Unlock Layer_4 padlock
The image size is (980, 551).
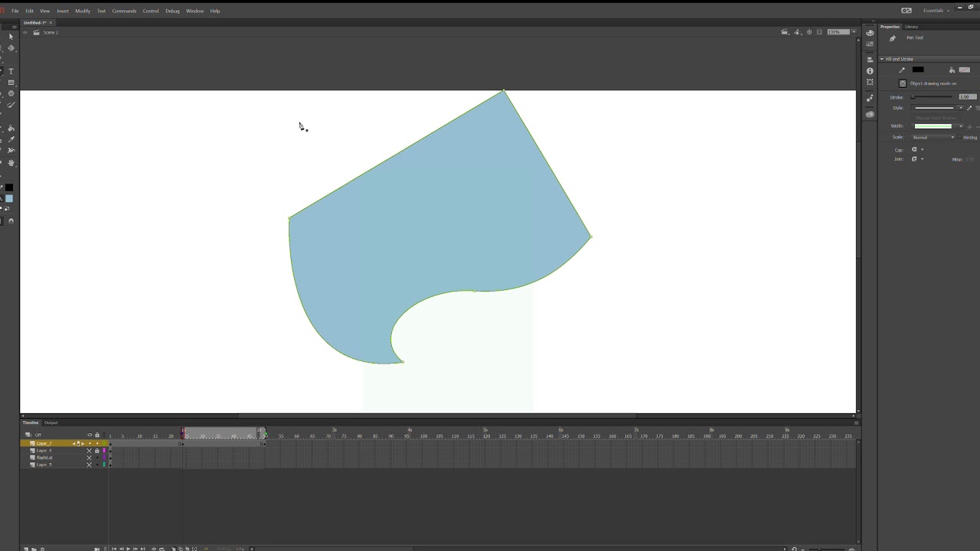tap(97, 451)
